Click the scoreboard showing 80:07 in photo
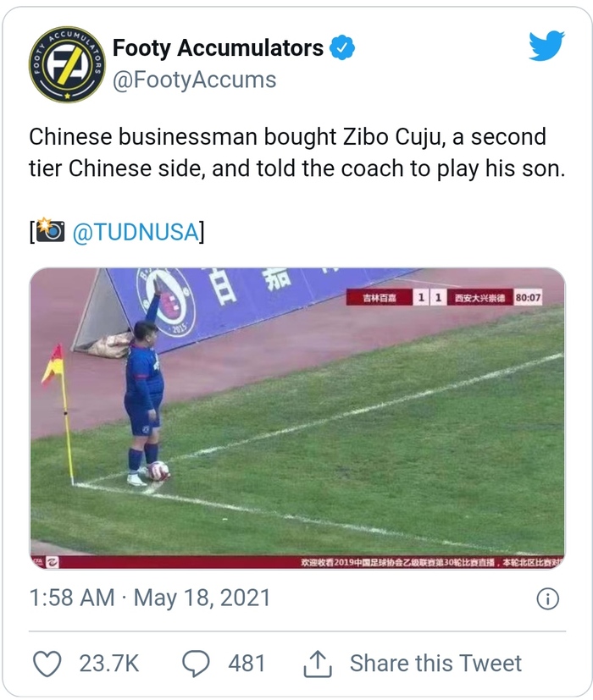Viewport: 593px width, 700px height. click(x=445, y=298)
